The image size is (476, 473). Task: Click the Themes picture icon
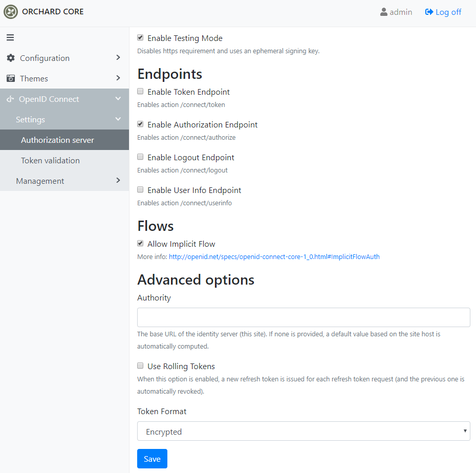(x=11, y=78)
